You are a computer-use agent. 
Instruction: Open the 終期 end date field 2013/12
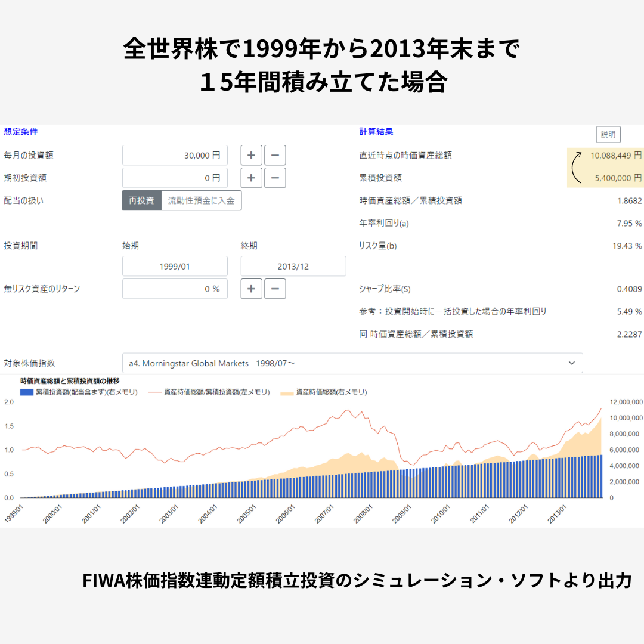[x=293, y=267]
